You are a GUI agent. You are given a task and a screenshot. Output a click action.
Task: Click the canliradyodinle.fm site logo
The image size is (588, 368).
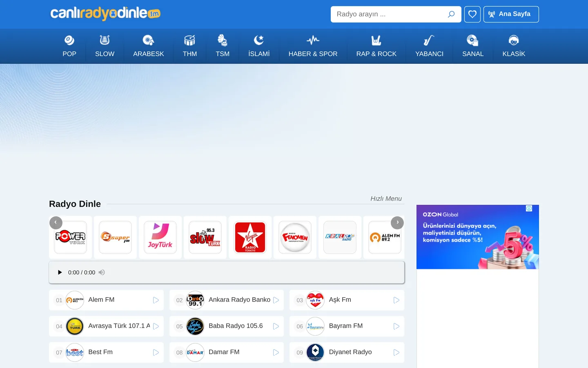pyautogui.click(x=105, y=13)
